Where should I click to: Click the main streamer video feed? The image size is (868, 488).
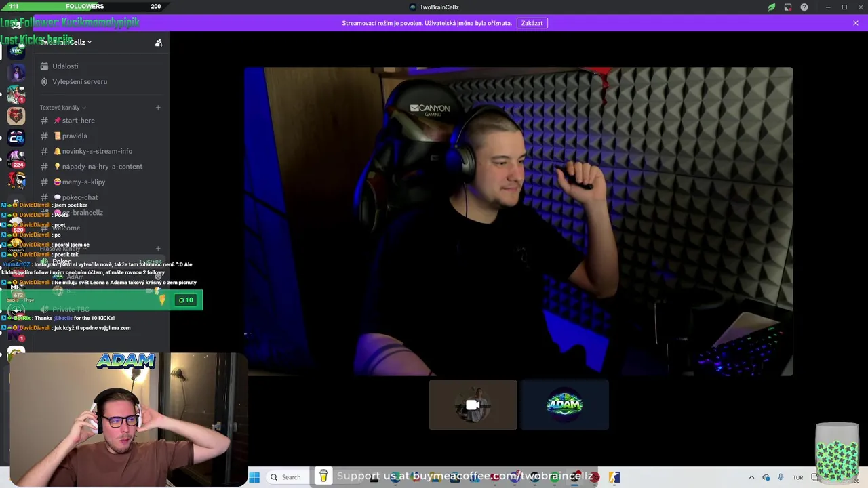pos(518,221)
